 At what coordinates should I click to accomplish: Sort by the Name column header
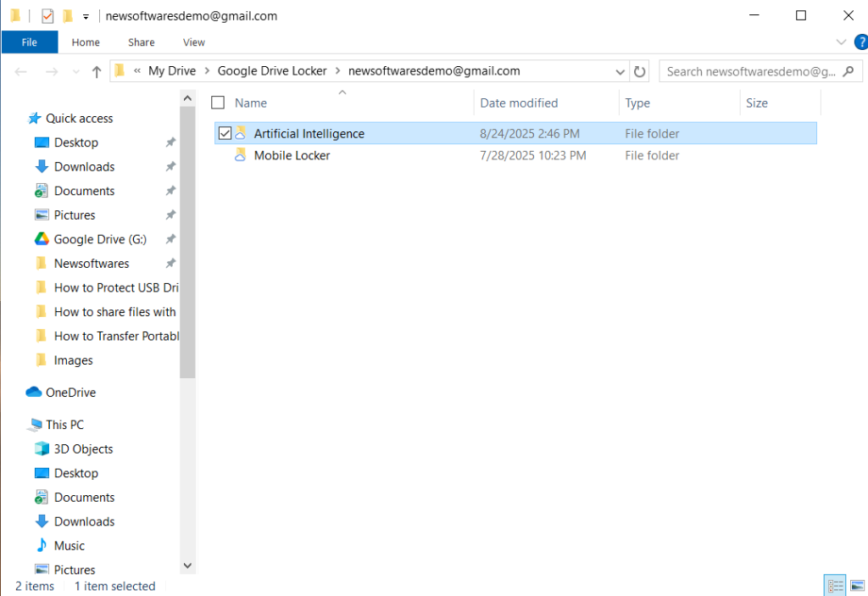(251, 103)
